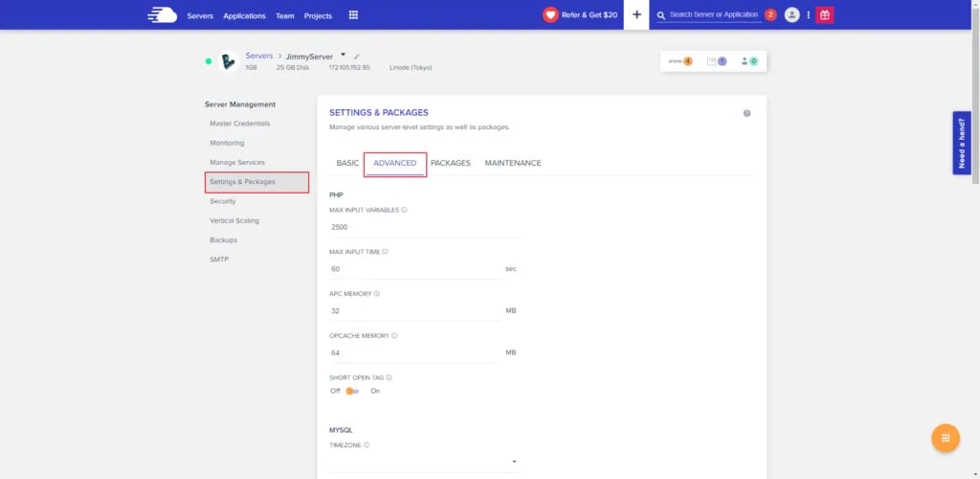The height and width of the screenshot is (479, 980).
Task: Switch to the Maintenance tab
Action: pyautogui.click(x=513, y=163)
